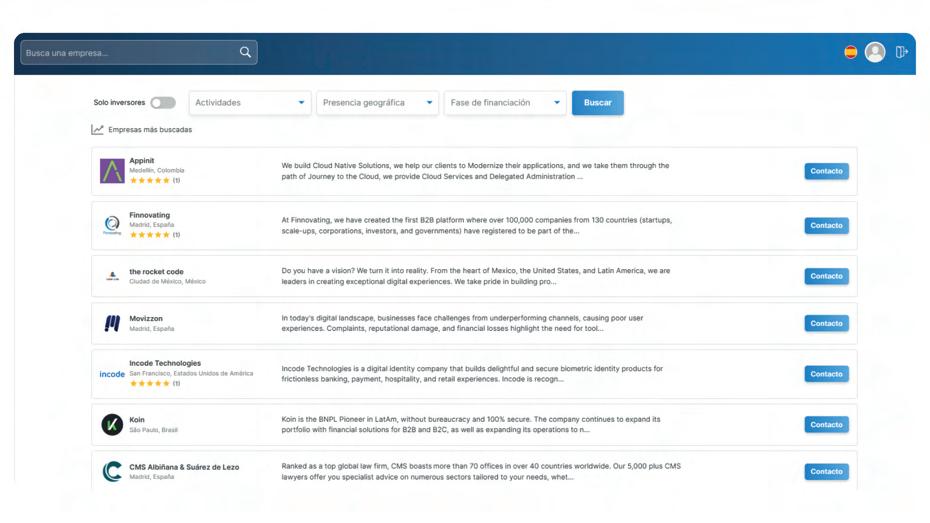
Task: Click Incode's digital identity description
Action: pyautogui.click(x=472, y=374)
